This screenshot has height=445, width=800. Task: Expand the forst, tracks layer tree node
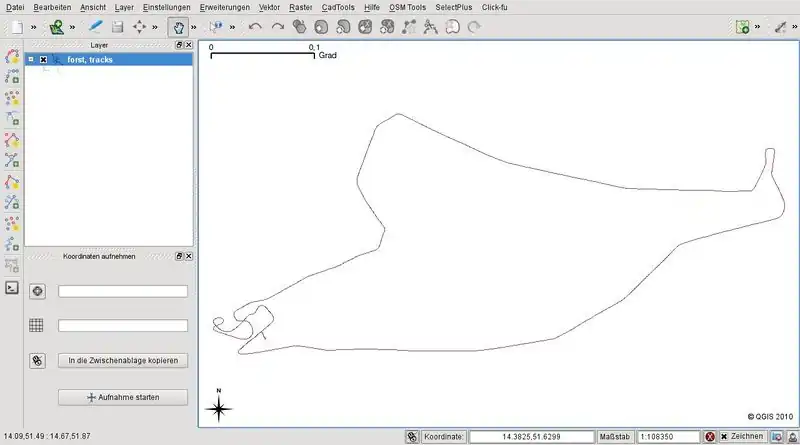tap(31, 60)
